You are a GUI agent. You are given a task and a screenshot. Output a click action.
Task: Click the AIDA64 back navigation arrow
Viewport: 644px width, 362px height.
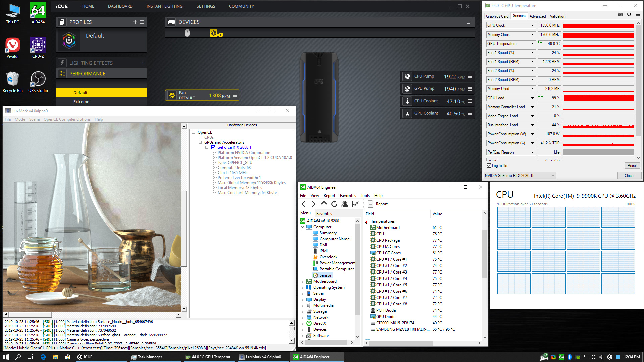[x=303, y=204]
